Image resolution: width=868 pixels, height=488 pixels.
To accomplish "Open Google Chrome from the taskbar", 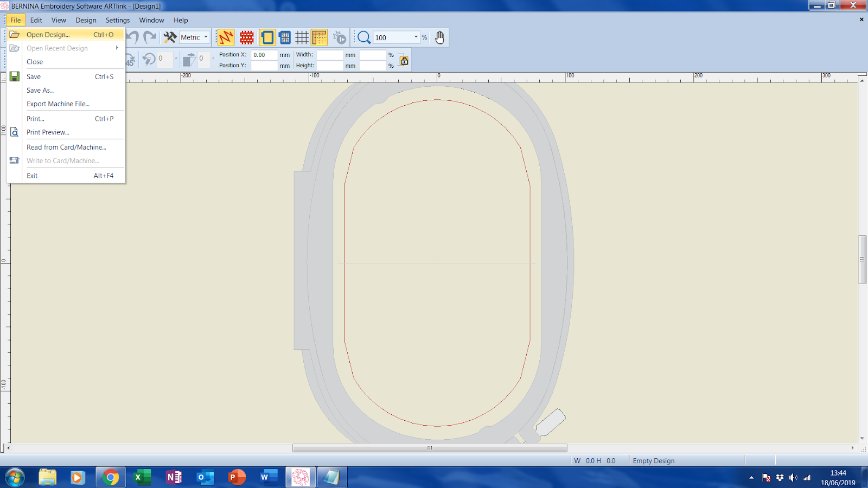I will [x=111, y=477].
